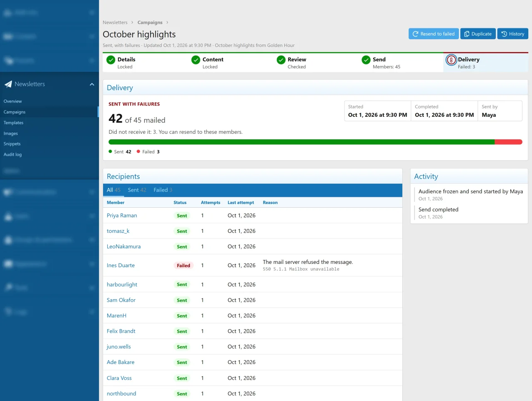This screenshot has width=532, height=401.
Task: Open member Ines Duarte
Action: pos(121,266)
